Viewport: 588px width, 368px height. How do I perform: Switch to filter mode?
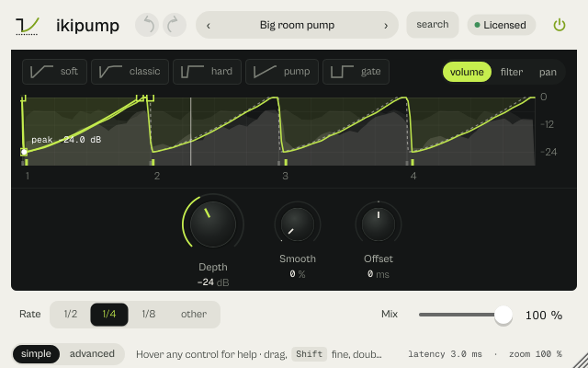pyautogui.click(x=512, y=72)
